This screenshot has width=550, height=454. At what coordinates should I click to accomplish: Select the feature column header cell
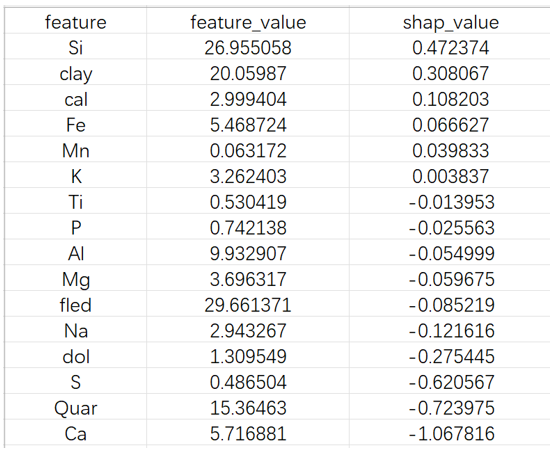75,21
